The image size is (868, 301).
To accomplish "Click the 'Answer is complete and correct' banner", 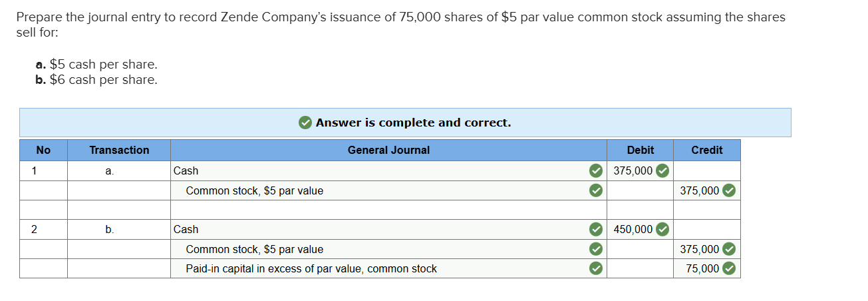I will (x=412, y=123).
